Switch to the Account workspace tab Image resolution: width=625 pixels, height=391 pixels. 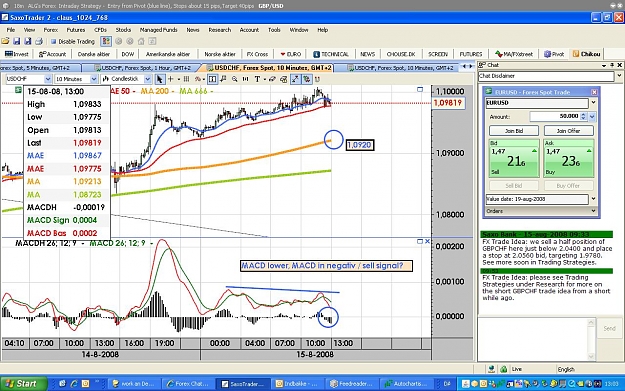[x=52, y=54]
